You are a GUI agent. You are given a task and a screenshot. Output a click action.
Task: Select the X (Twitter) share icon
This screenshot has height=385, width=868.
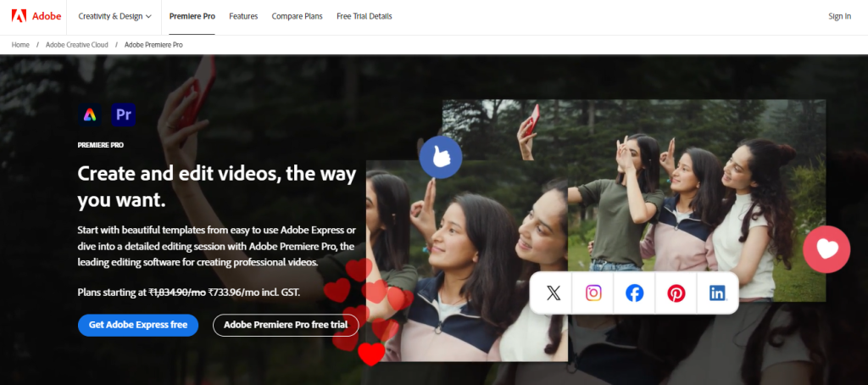[553, 293]
